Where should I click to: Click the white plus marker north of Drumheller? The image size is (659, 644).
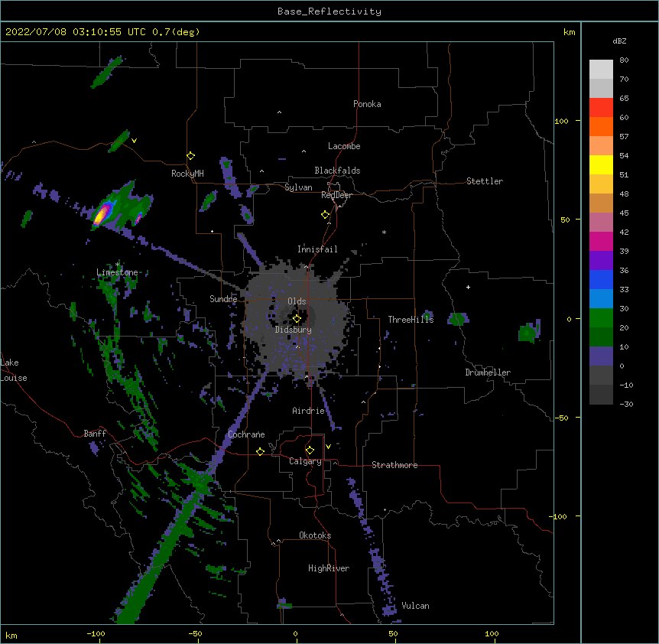pyautogui.click(x=468, y=287)
